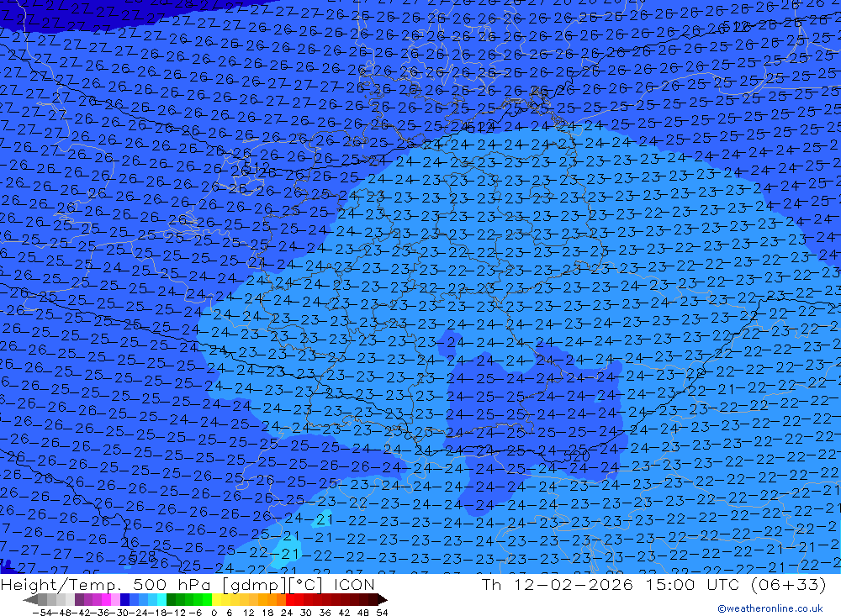
Task: Select the '(06+33)' forecast run label
Action: 788,584
